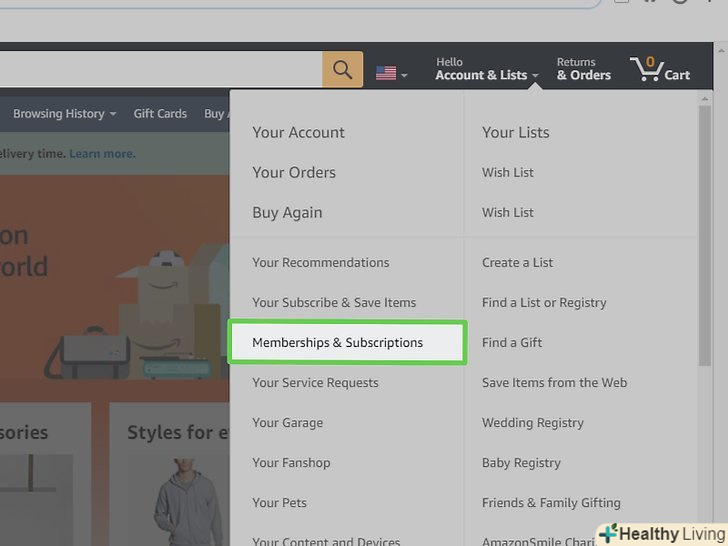
Task: Click the page scrollbar up arrow
Action: (x=721, y=50)
